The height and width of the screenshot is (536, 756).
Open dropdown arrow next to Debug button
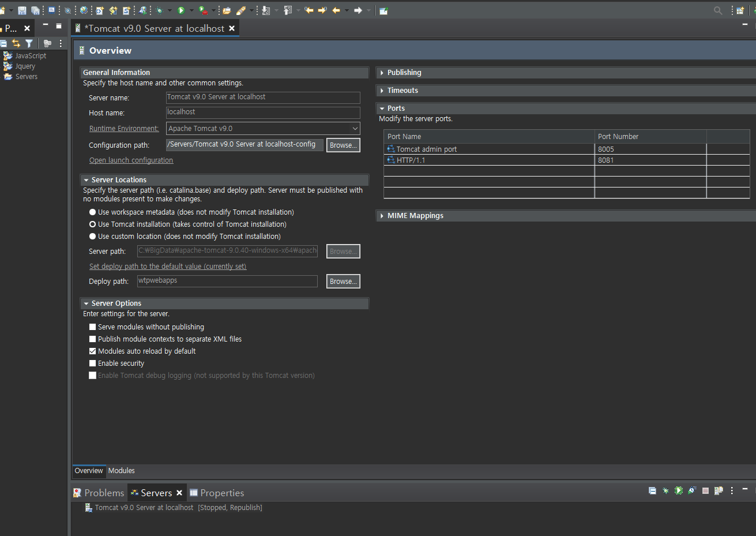[170, 10]
